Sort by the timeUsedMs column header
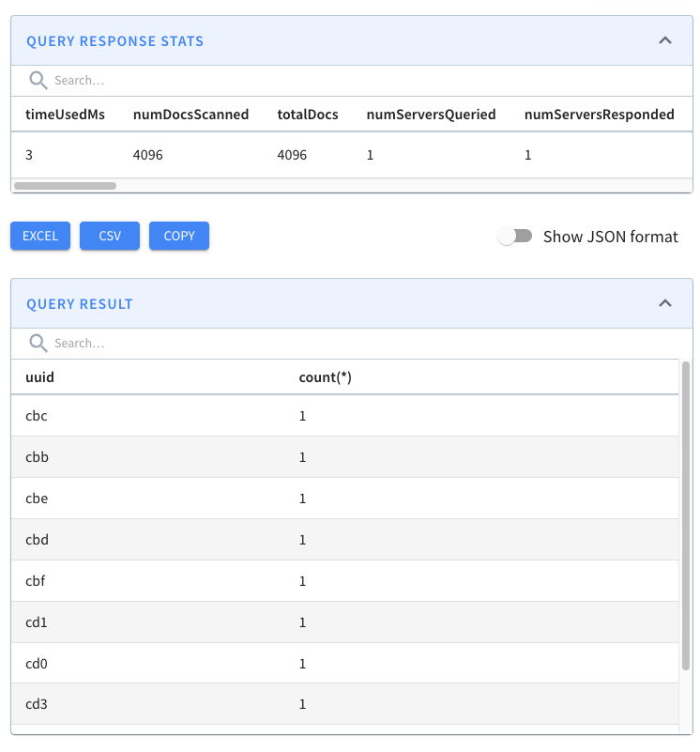The width and height of the screenshot is (700, 752). coord(66,114)
